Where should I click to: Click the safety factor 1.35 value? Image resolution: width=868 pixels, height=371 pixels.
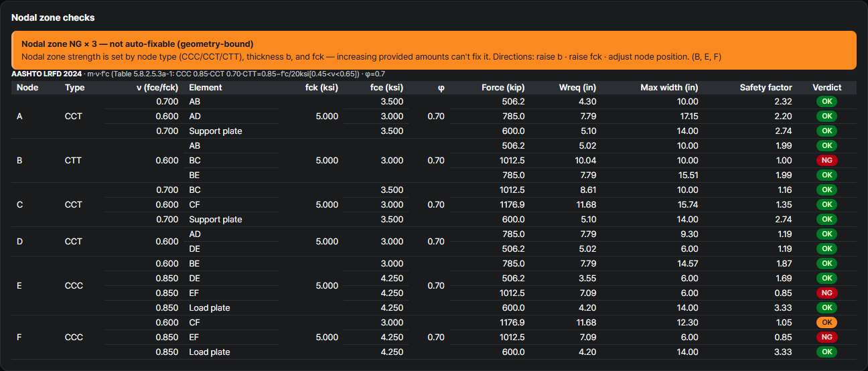coord(784,205)
